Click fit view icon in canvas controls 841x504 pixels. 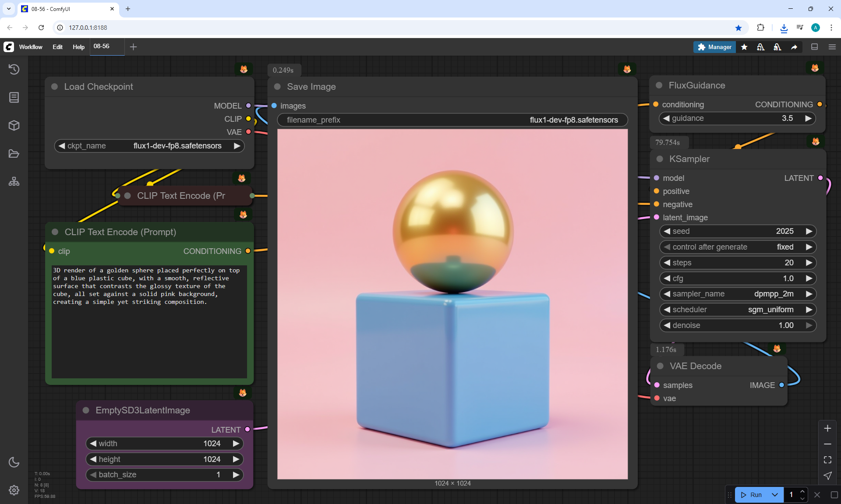[x=827, y=460]
